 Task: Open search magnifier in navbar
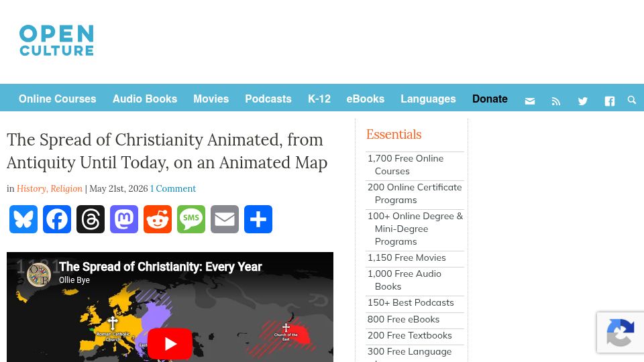(x=632, y=100)
